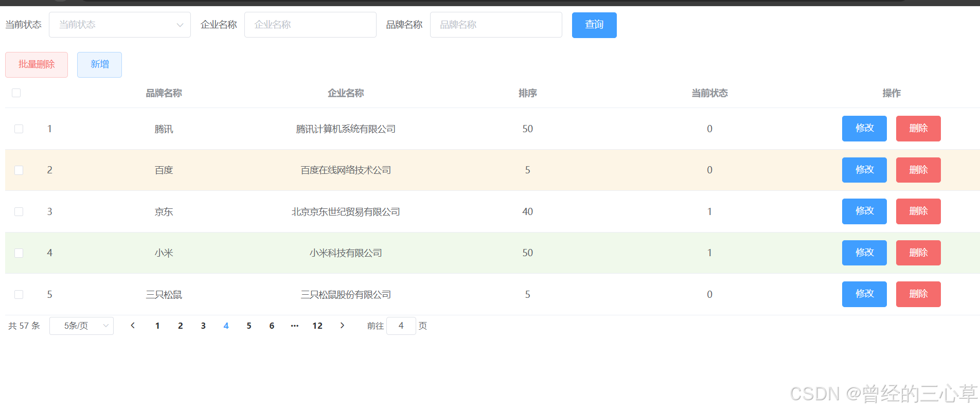Click the 小米科技有限公司 cell
This screenshot has width=980, height=410.
(x=346, y=253)
